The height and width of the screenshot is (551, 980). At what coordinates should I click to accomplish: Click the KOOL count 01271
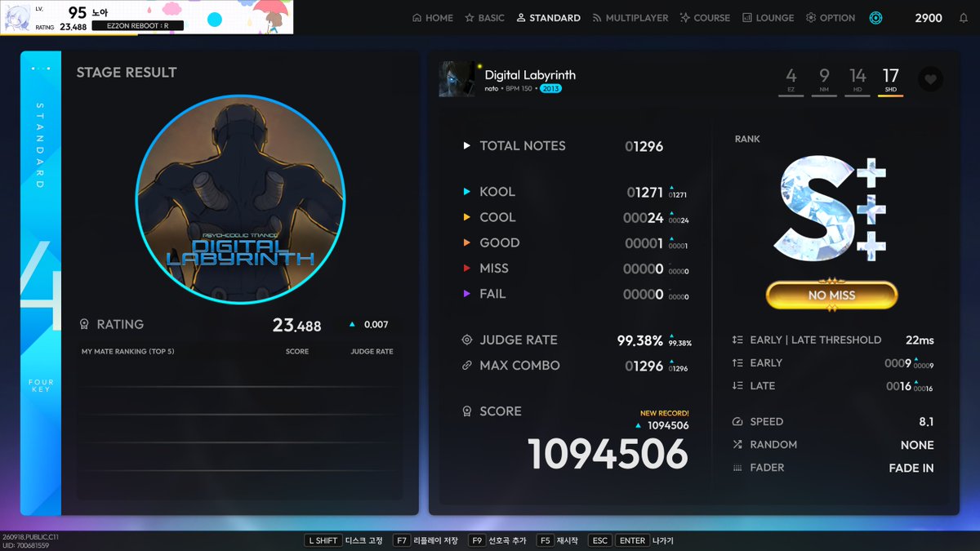(x=644, y=192)
